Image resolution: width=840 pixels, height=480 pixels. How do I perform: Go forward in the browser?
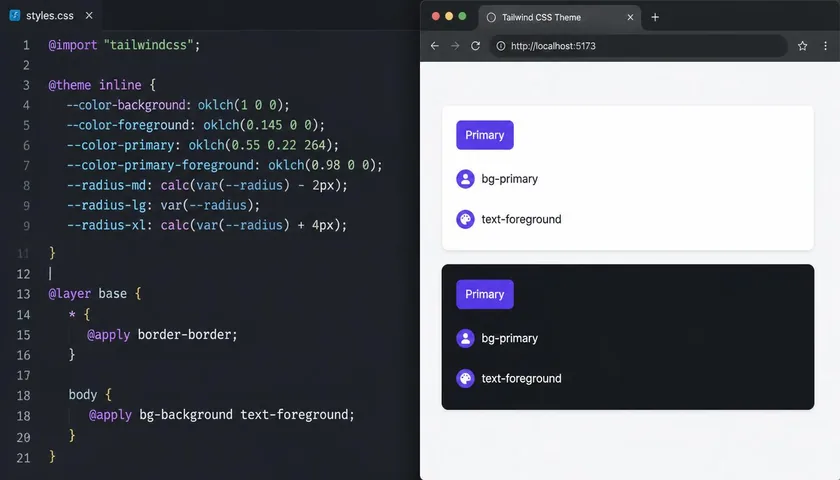tap(455, 46)
